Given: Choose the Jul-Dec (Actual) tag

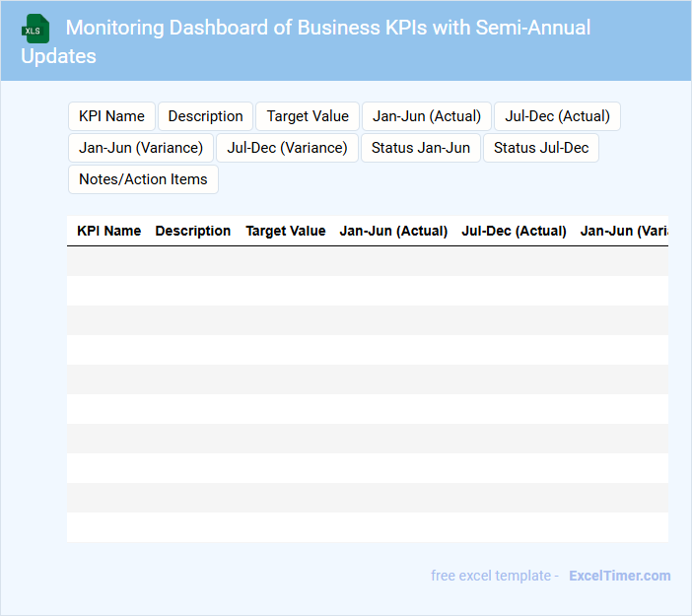Looking at the screenshot, I should tap(557, 116).
